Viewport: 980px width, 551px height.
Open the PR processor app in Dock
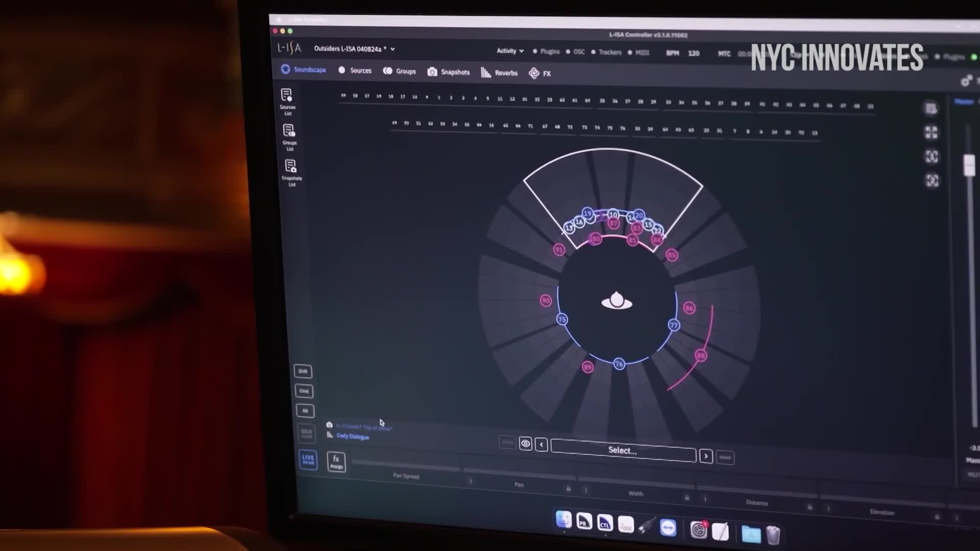(x=584, y=521)
